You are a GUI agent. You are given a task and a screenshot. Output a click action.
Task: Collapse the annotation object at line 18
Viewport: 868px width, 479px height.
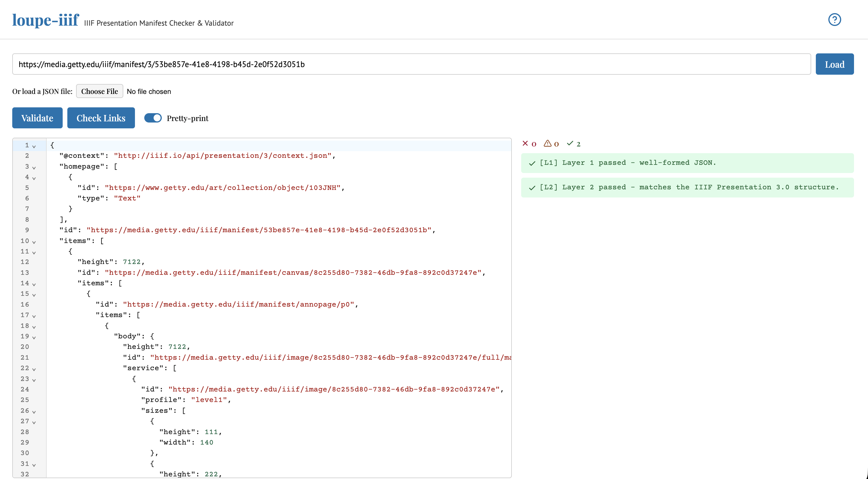pos(34,327)
